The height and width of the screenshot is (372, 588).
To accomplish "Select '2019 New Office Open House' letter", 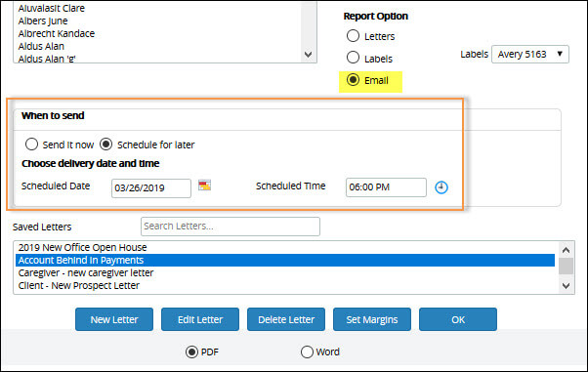I will [x=285, y=247].
